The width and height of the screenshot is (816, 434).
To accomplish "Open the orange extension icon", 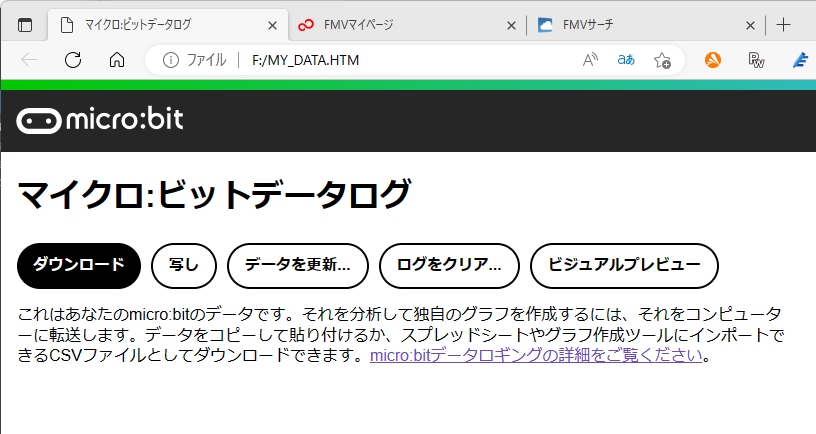I will pos(713,60).
